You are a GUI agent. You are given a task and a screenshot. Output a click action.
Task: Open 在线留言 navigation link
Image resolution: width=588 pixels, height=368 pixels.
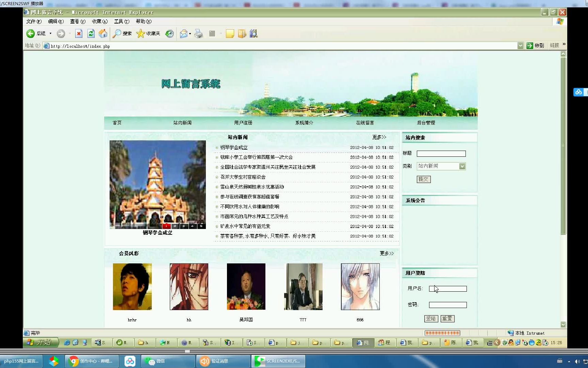click(365, 123)
